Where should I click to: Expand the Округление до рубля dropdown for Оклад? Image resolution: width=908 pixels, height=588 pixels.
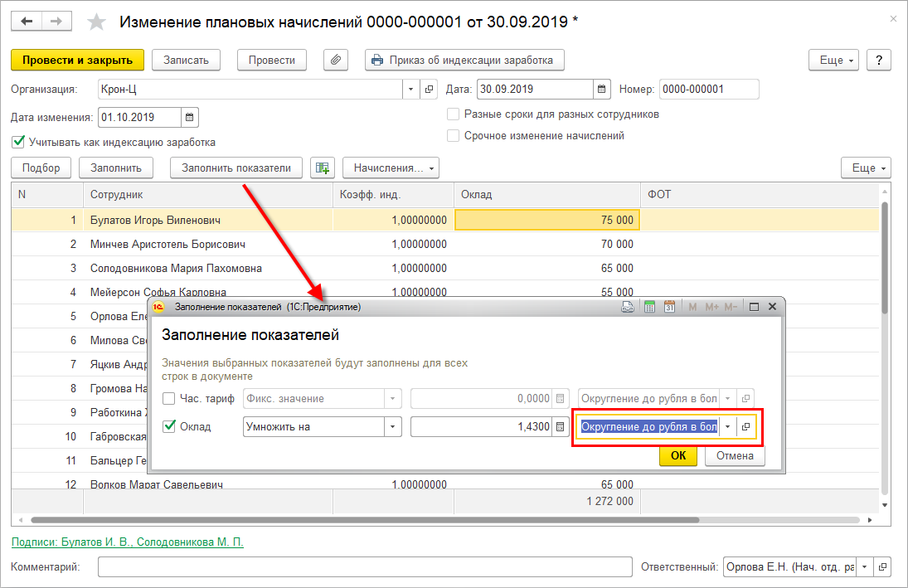click(727, 426)
